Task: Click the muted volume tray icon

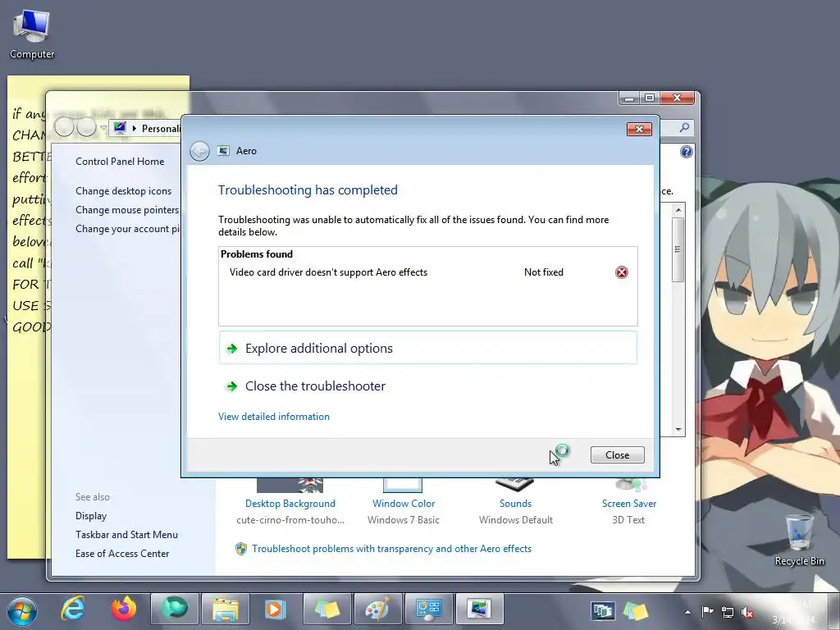Action: (x=747, y=611)
